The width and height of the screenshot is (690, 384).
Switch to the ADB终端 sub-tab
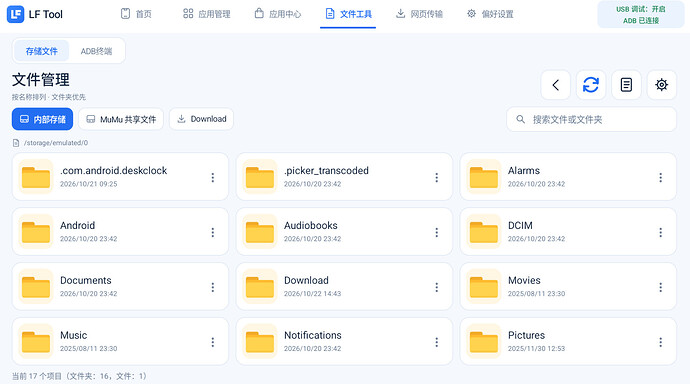point(96,51)
